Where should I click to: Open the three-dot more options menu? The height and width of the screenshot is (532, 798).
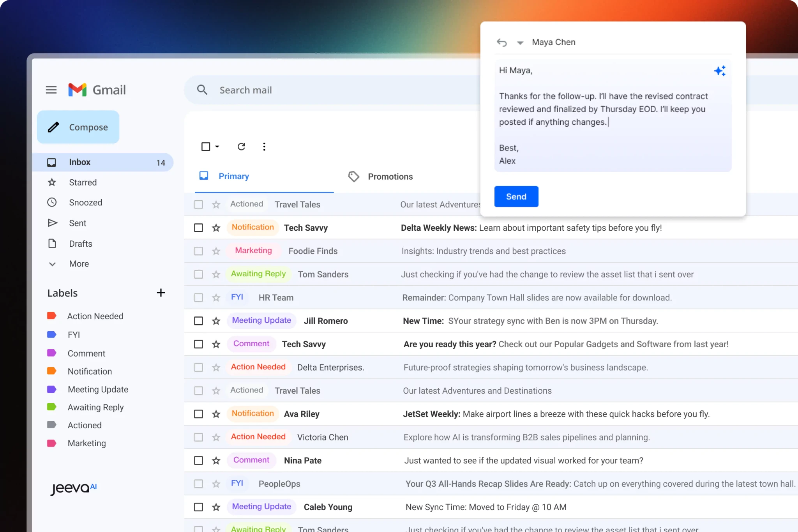click(x=264, y=147)
